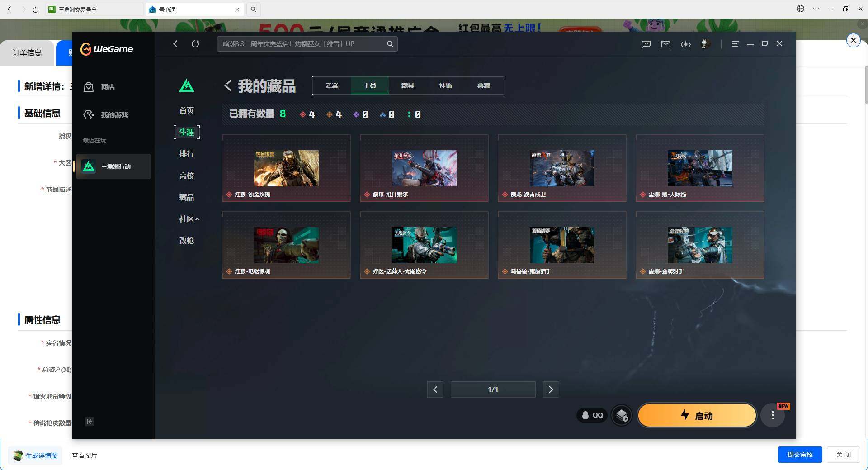Go back in WeGame navigation
868x470 pixels.
(175, 44)
